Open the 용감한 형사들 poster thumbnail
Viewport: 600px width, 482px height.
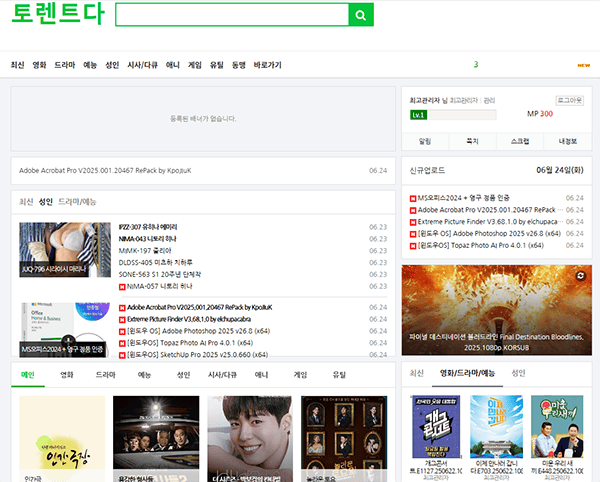156,439
